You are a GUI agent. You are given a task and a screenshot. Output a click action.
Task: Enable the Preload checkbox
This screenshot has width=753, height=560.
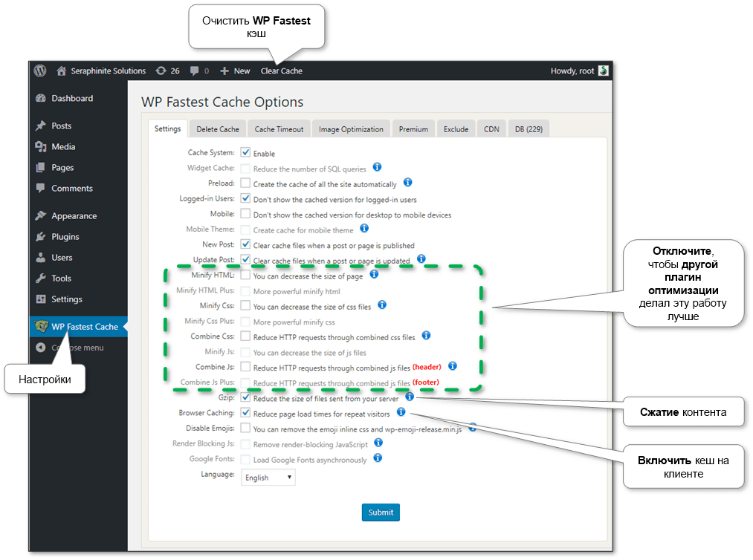point(245,183)
